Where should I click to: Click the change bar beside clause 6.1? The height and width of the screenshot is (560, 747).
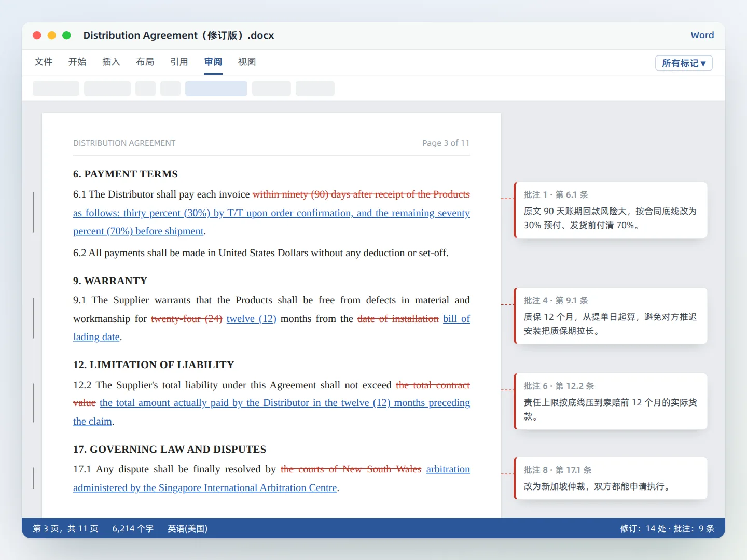point(33,213)
